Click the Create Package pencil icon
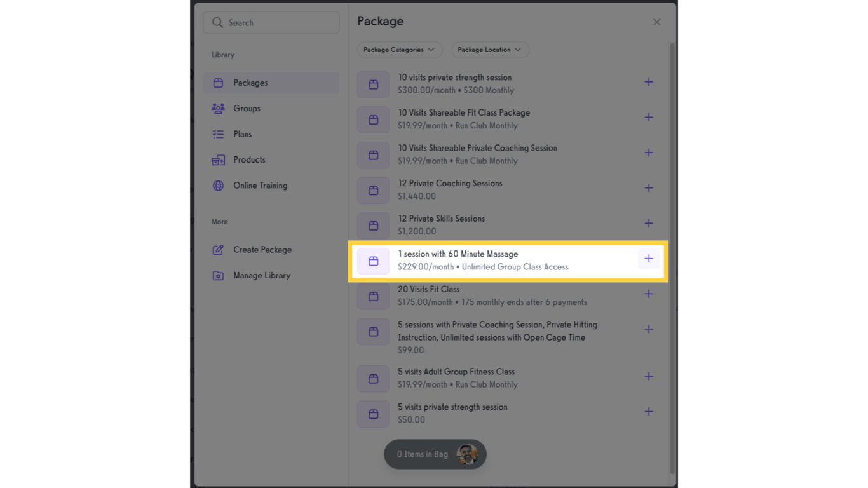The image size is (868, 488). (218, 250)
